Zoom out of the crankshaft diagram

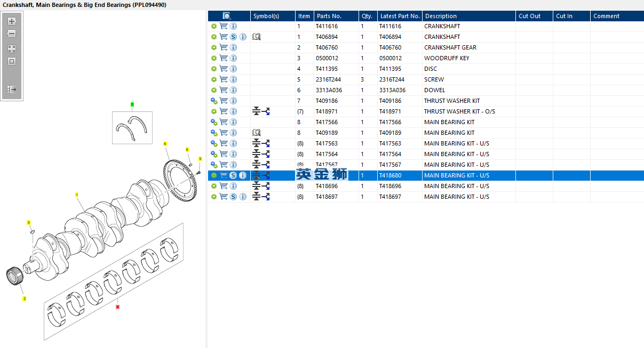pos(12,34)
